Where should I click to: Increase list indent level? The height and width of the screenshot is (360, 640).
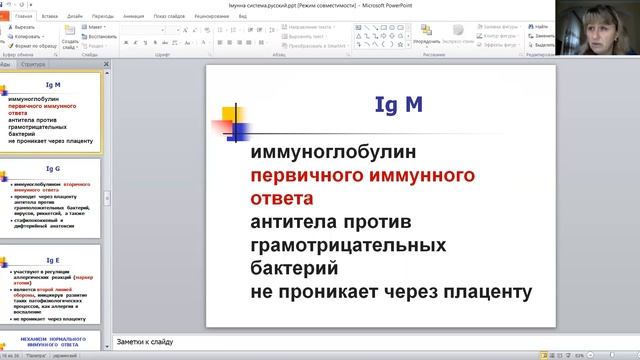tap(260, 30)
